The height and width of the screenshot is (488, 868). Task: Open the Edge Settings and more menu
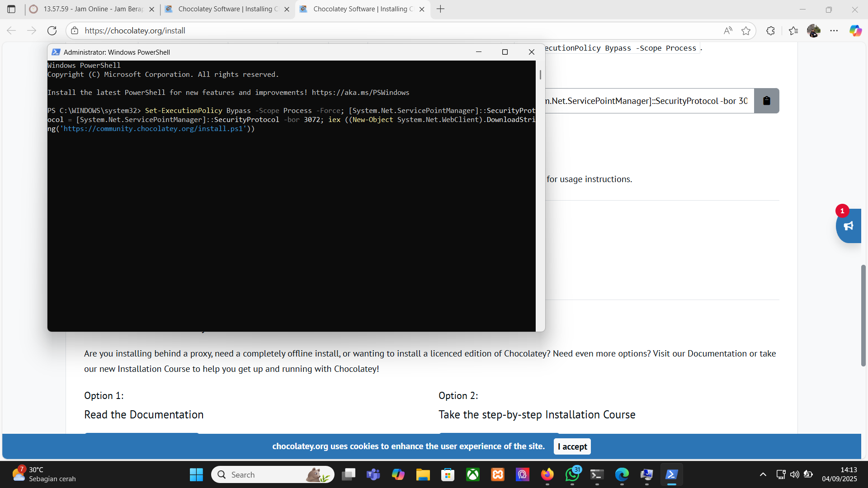coord(835,30)
